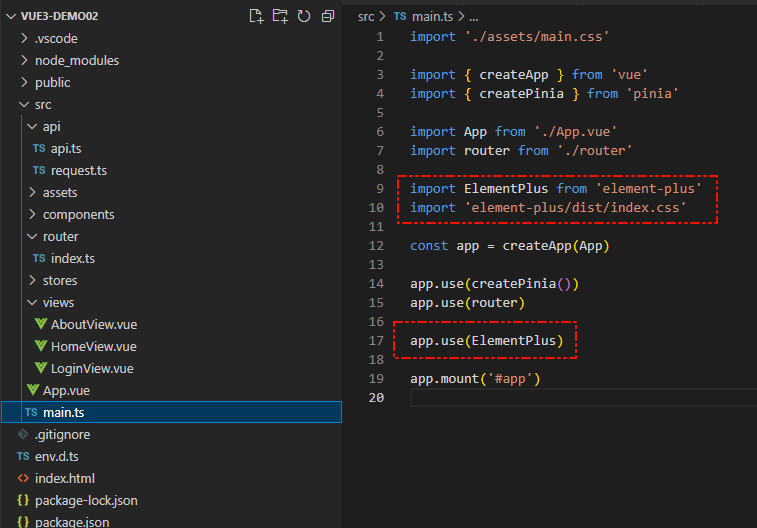
Task: Expand the stores folder chevron
Action: (32, 280)
